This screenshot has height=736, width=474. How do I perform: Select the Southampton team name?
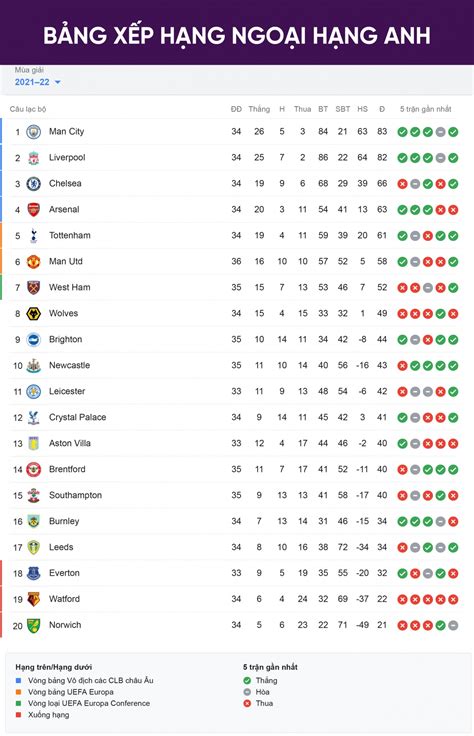(x=76, y=495)
